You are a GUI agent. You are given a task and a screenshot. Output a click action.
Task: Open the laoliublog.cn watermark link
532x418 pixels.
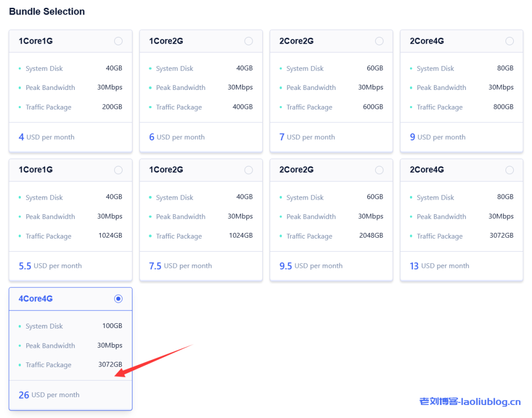click(x=470, y=402)
